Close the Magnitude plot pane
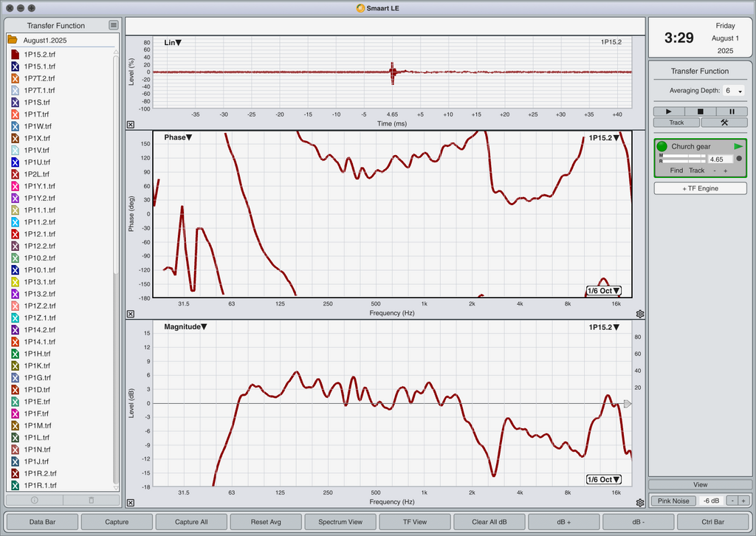The height and width of the screenshot is (536, 756). (x=131, y=503)
